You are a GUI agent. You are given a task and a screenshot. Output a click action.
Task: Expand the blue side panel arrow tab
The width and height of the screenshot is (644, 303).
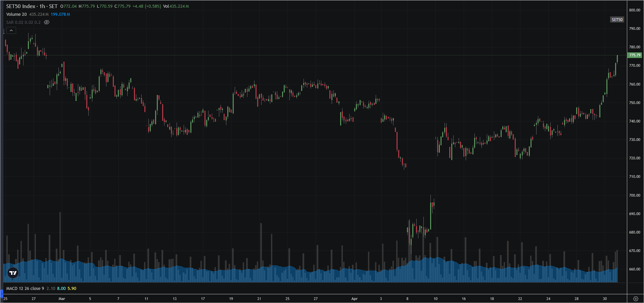coord(1,294)
